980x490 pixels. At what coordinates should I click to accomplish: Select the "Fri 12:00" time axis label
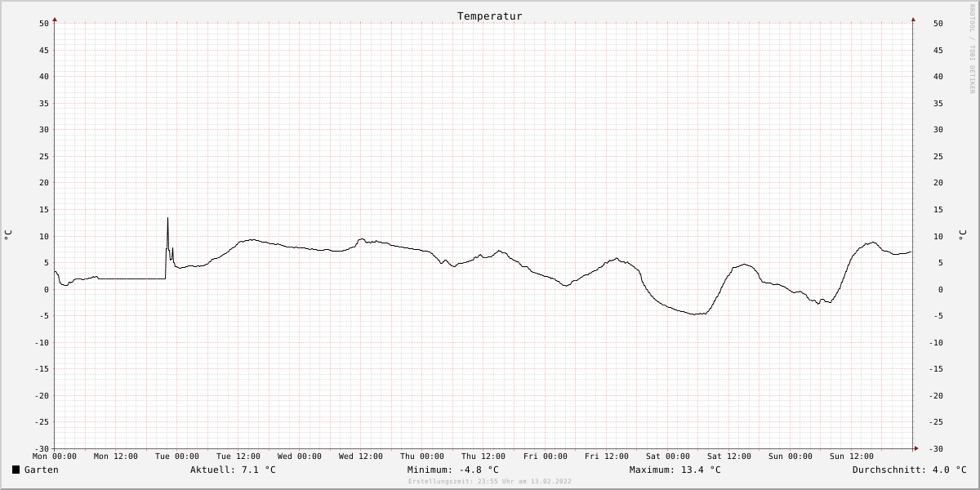click(607, 457)
